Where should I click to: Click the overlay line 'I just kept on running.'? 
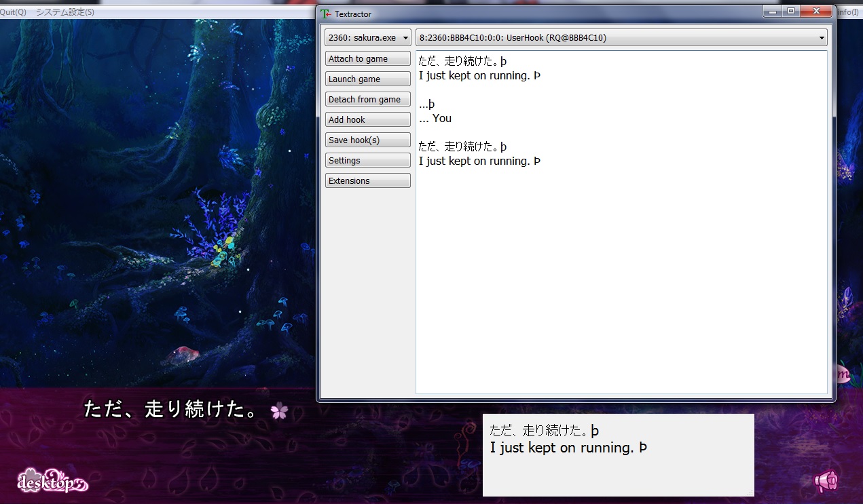click(x=562, y=448)
